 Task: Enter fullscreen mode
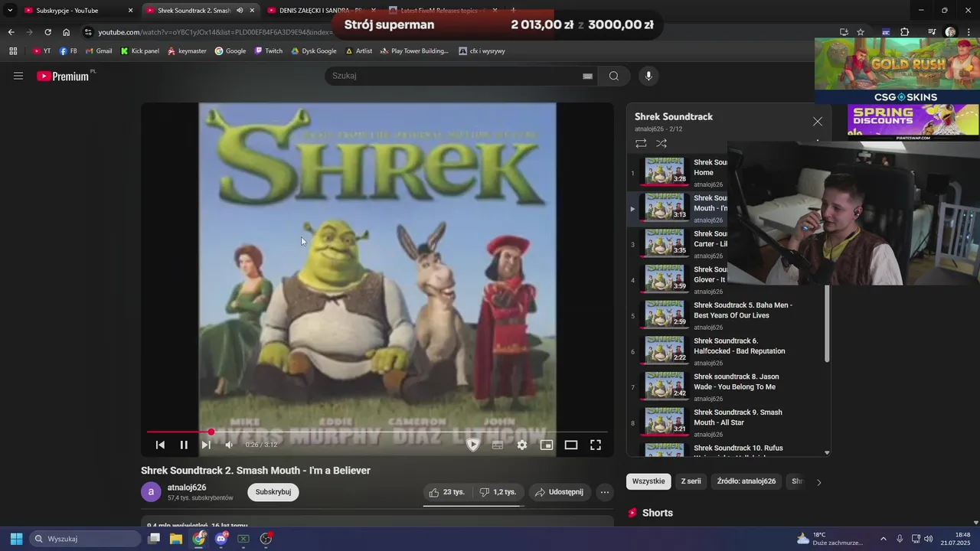[596, 445]
